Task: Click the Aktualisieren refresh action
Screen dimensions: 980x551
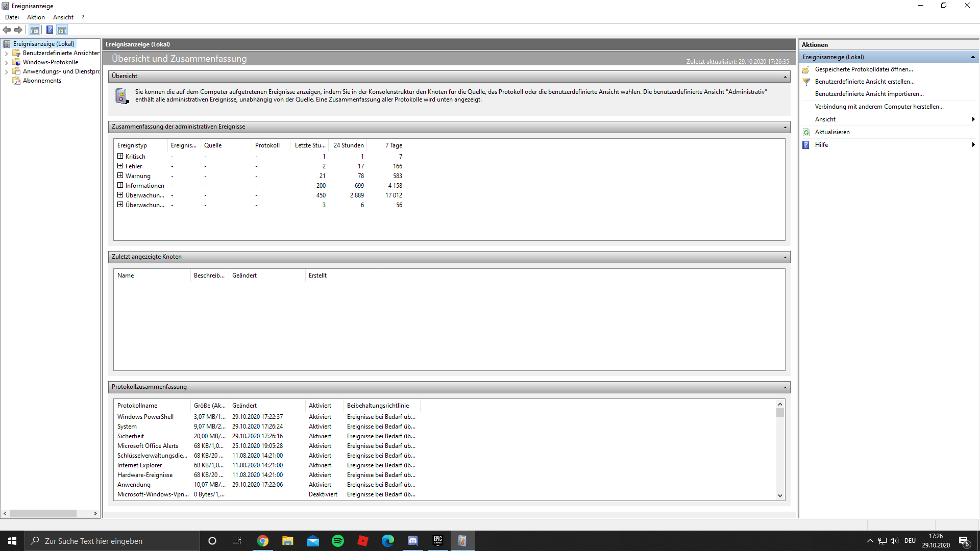Action: 832,132
